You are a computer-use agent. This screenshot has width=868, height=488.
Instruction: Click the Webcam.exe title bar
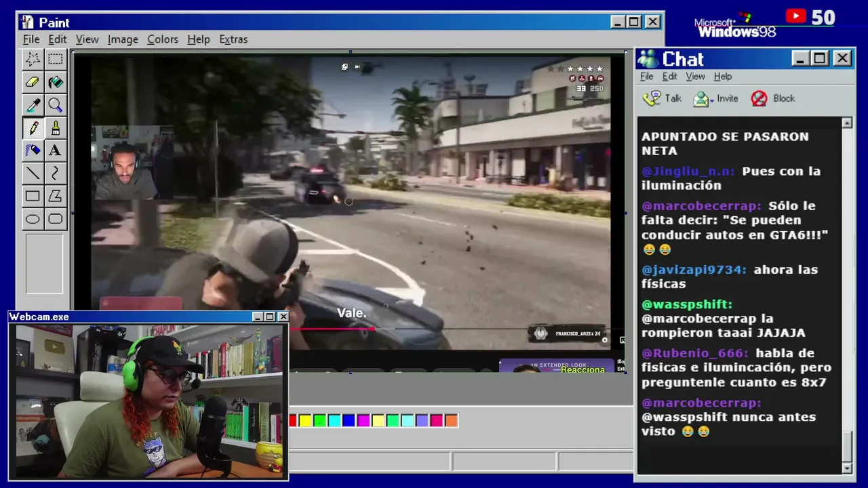click(149, 317)
